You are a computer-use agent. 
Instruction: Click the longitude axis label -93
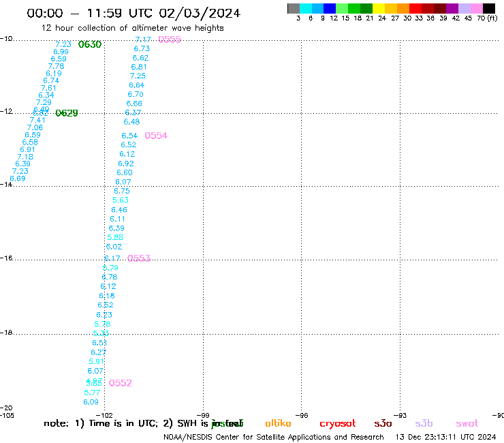point(400,416)
